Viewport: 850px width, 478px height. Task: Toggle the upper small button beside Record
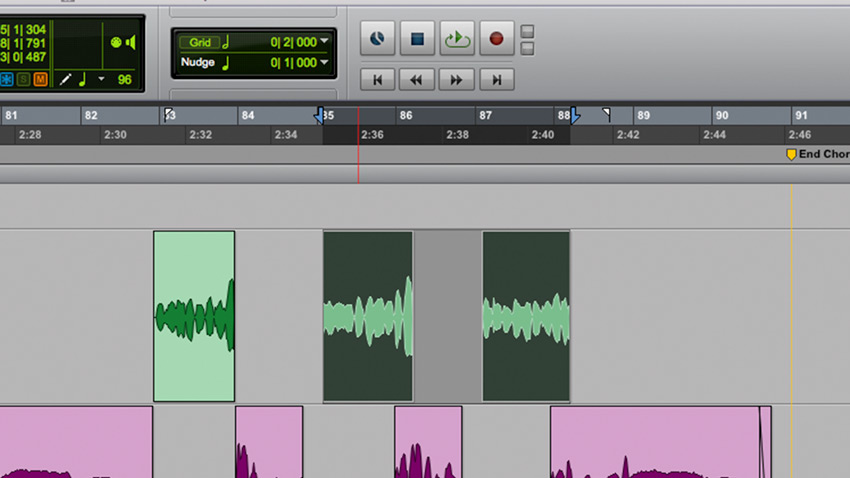pyautogui.click(x=527, y=31)
